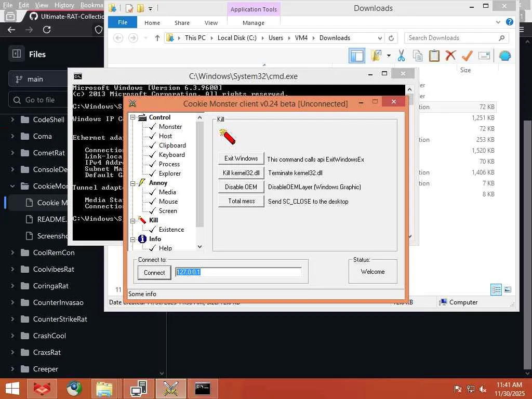Expand the CraxsRat folder

click(12, 352)
